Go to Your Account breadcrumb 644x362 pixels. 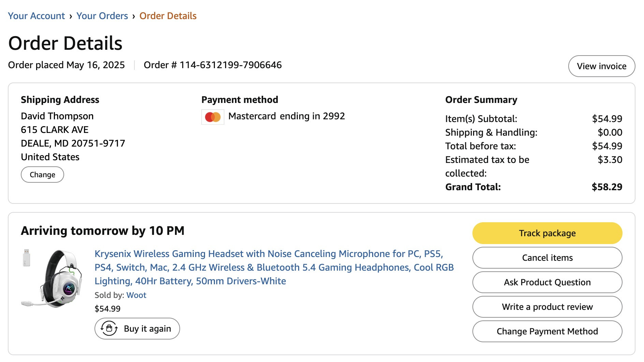(36, 16)
